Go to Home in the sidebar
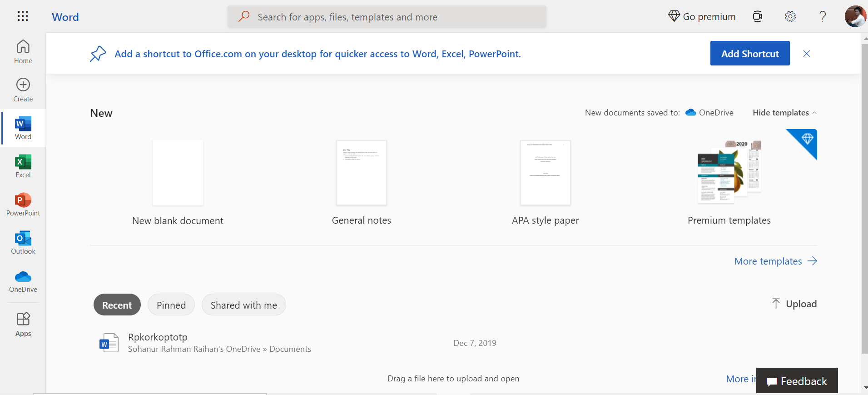The image size is (868, 395). coord(23,52)
